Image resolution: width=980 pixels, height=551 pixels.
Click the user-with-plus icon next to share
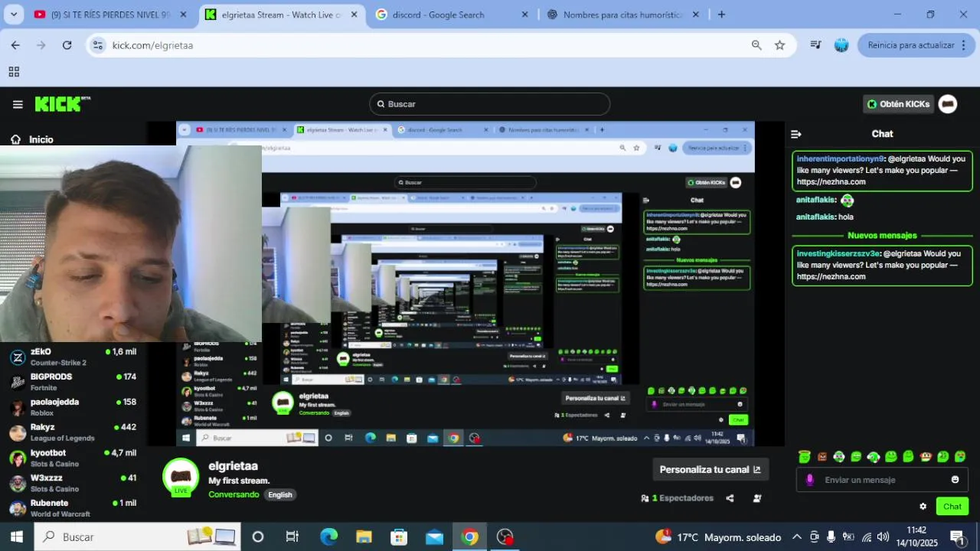757,498
